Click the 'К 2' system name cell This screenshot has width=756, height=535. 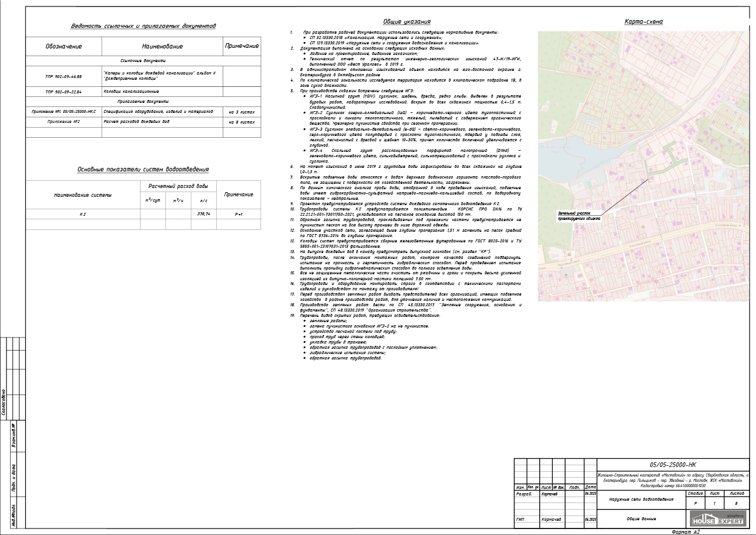coord(83,214)
